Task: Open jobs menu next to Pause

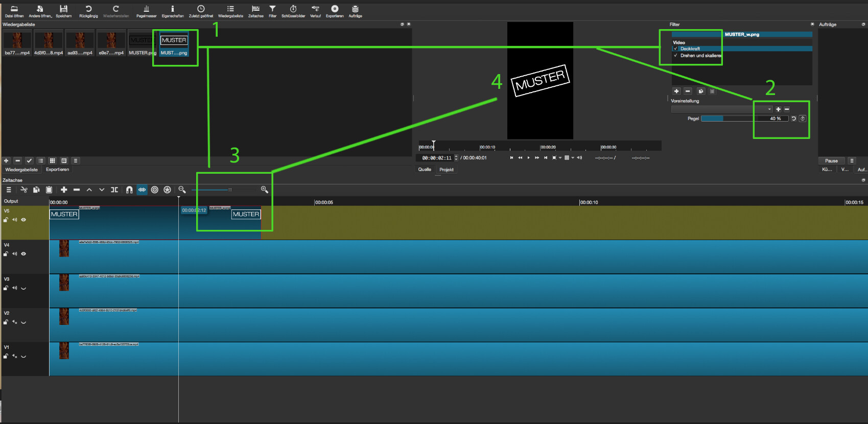Action: 852,160
